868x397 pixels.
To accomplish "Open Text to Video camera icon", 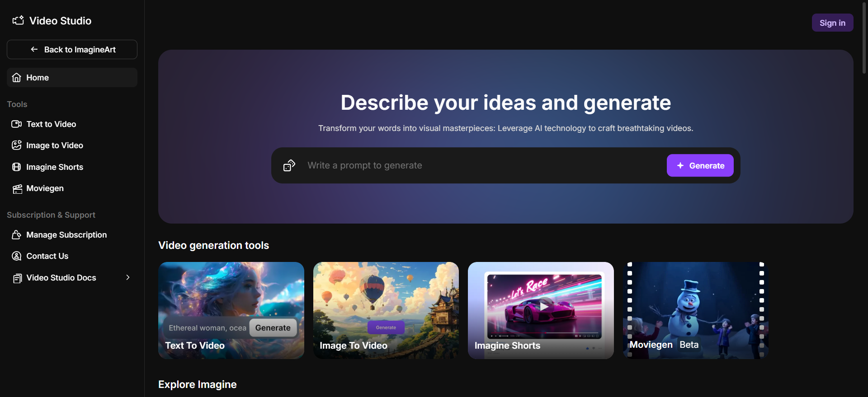I will [17, 124].
